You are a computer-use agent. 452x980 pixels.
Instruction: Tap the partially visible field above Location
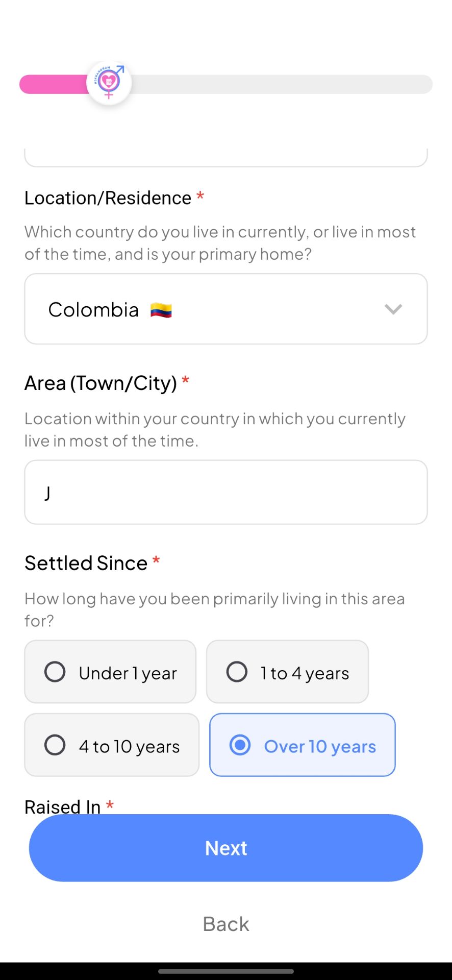pyautogui.click(x=226, y=157)
